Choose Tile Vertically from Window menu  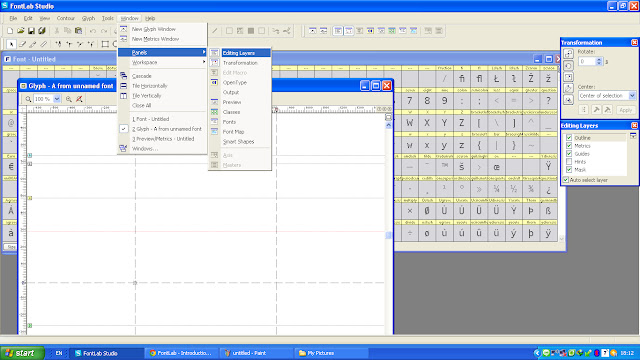(x=146, y=96)
